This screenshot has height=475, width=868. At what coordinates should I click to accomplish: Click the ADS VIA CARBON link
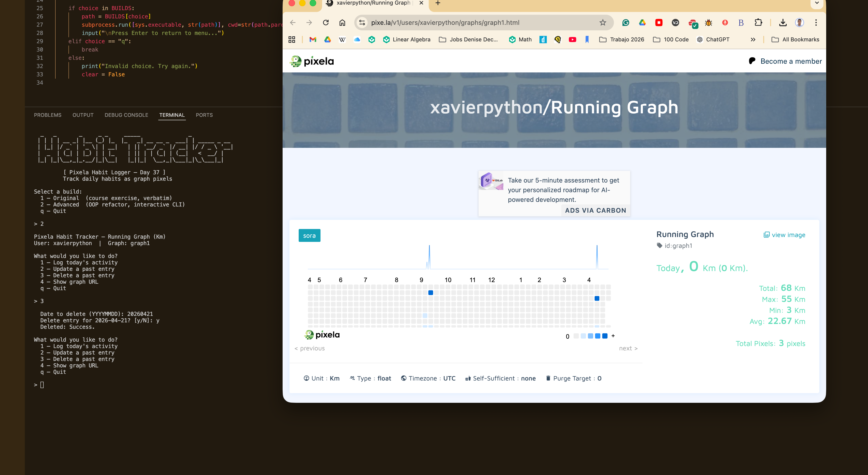pos(596,210)
